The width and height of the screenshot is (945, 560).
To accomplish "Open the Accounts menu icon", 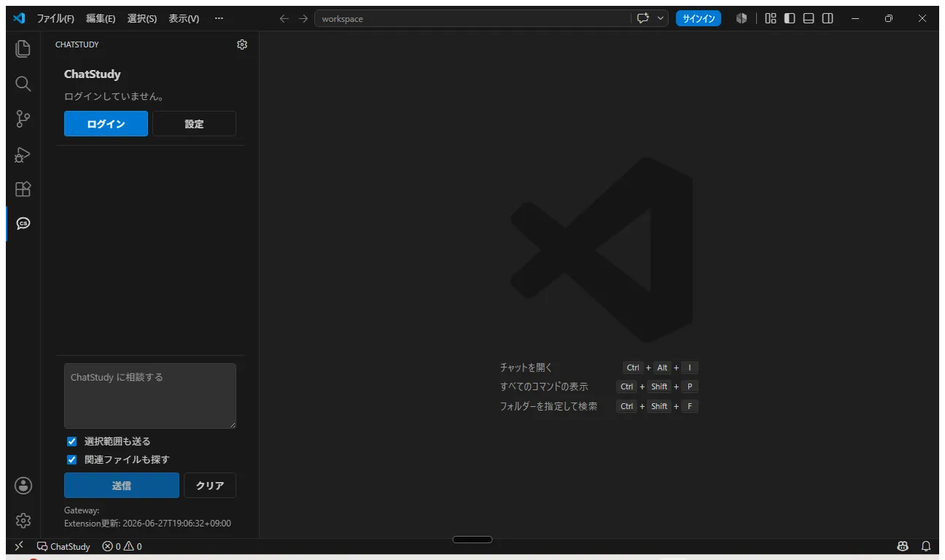I will pos(23,486).
